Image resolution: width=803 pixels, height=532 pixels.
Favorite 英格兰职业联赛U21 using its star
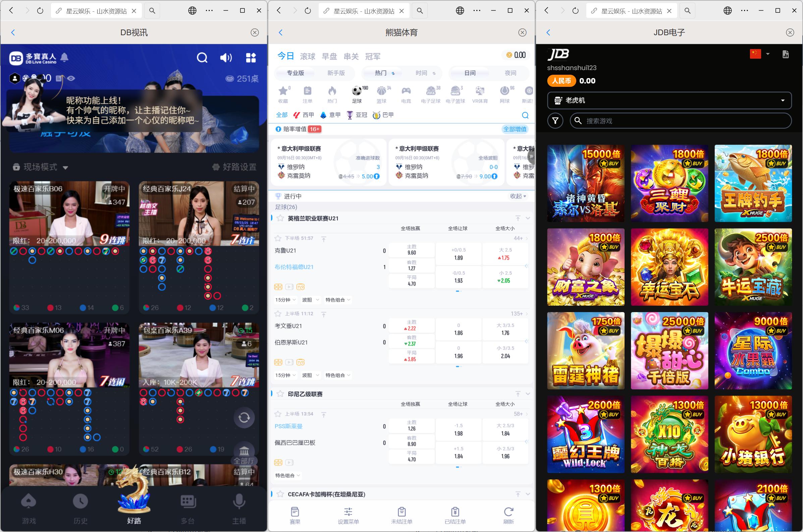(281, 218)
